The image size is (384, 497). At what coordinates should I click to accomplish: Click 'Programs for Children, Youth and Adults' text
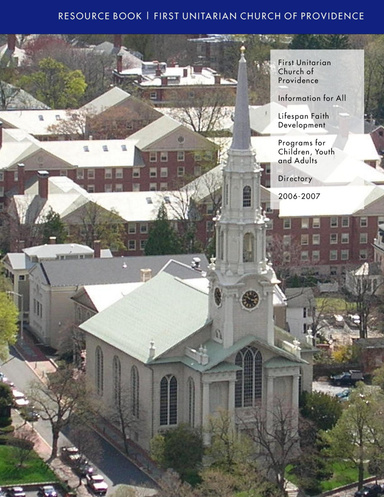pyautogui.click(x=306, y=152)
